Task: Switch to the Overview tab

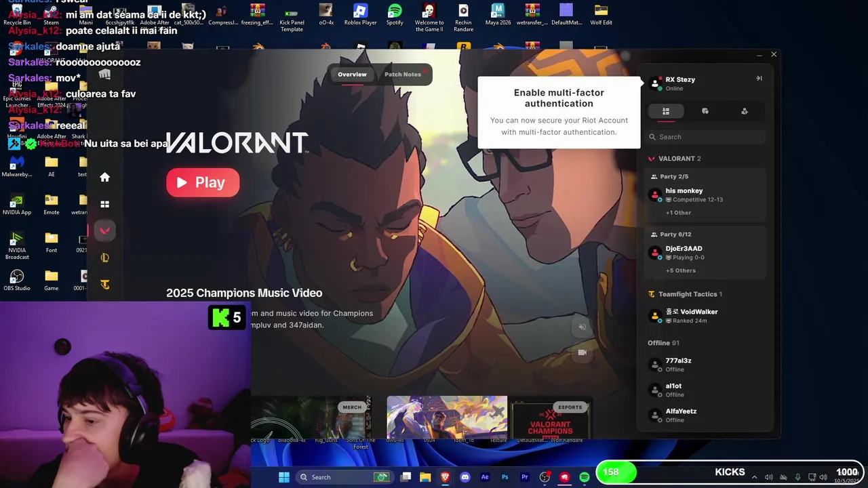Action: pos(352,75)
